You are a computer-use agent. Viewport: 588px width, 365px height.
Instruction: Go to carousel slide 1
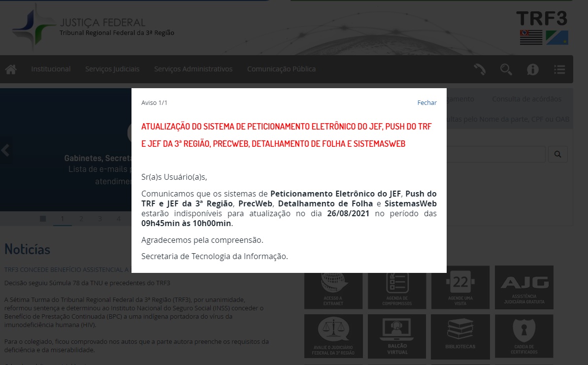point(62,219)
